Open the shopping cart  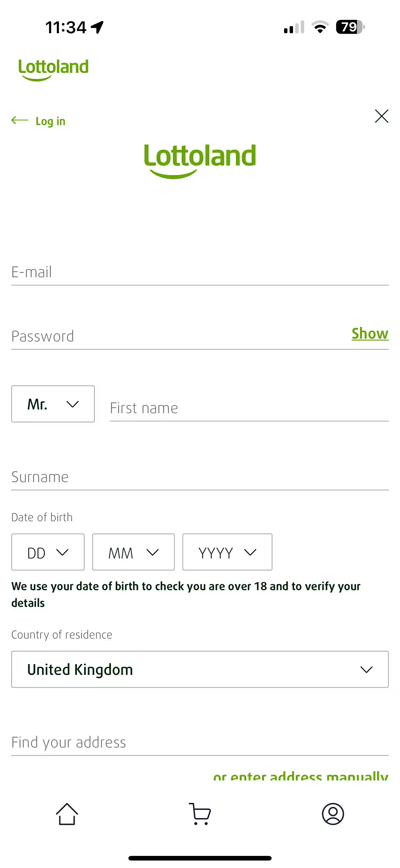[200, 814]
